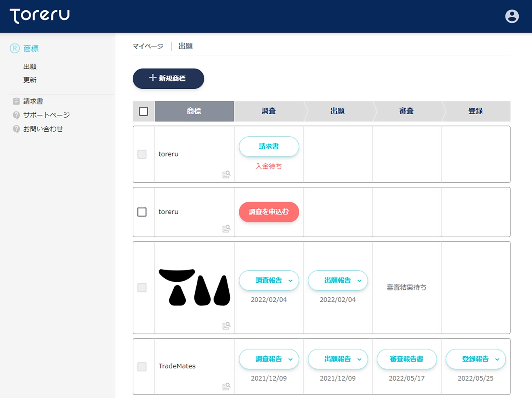Click the 商標 column header
Viewport: 532px width, 398px height.
tap(194, 111)
